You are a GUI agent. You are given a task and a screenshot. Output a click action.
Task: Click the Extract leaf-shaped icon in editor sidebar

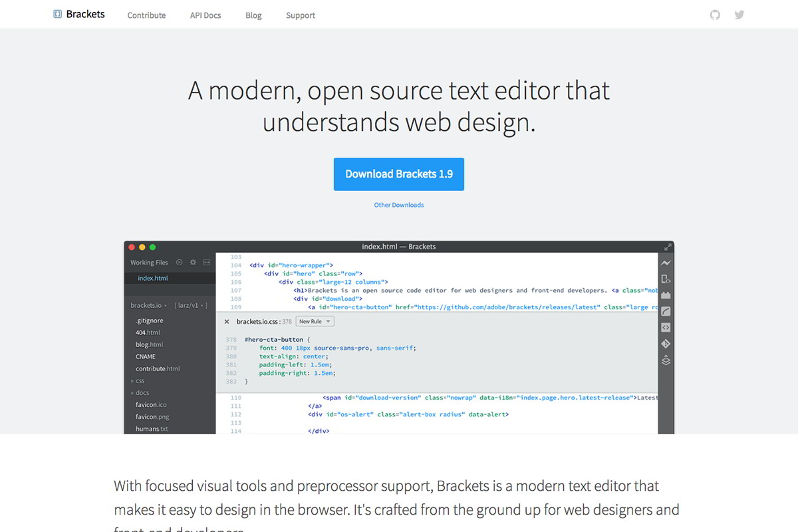point(666,311)
